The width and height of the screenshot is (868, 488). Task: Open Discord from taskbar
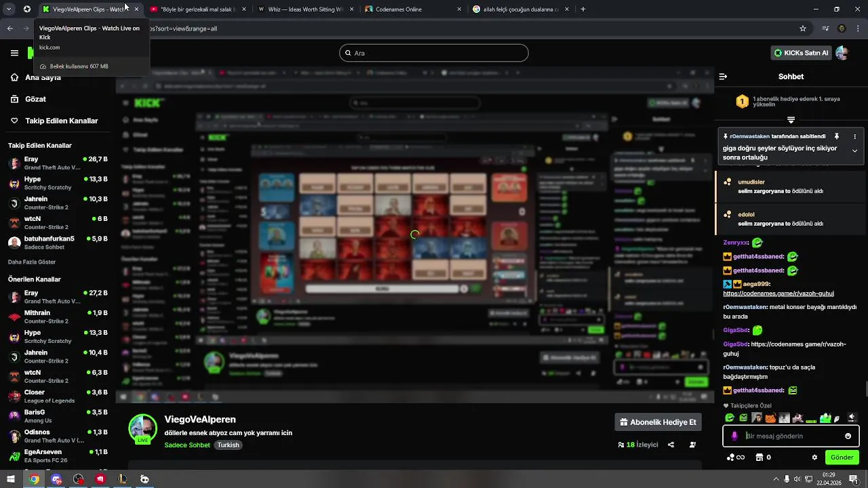(56, 479)
